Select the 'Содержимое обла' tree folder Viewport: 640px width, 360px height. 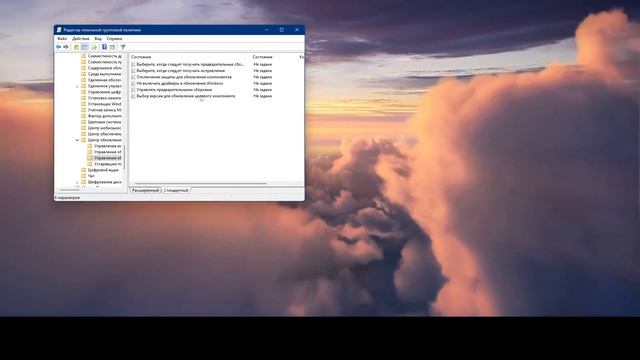(x=104, y=68)
